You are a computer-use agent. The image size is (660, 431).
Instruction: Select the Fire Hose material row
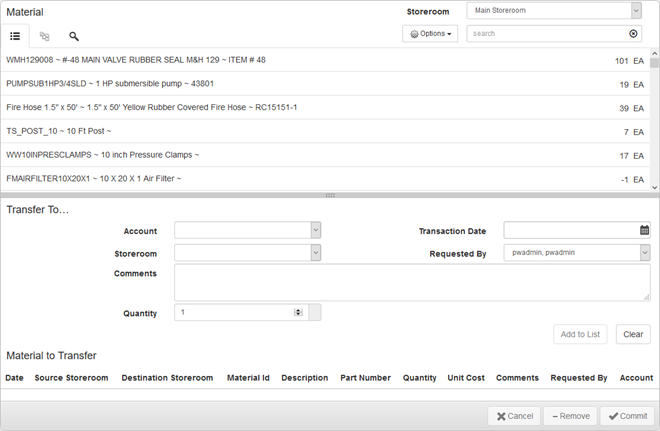coord(150,107)
